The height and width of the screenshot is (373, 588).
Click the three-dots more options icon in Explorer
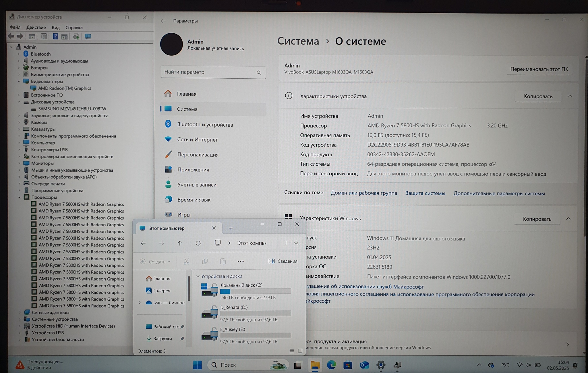241,261
